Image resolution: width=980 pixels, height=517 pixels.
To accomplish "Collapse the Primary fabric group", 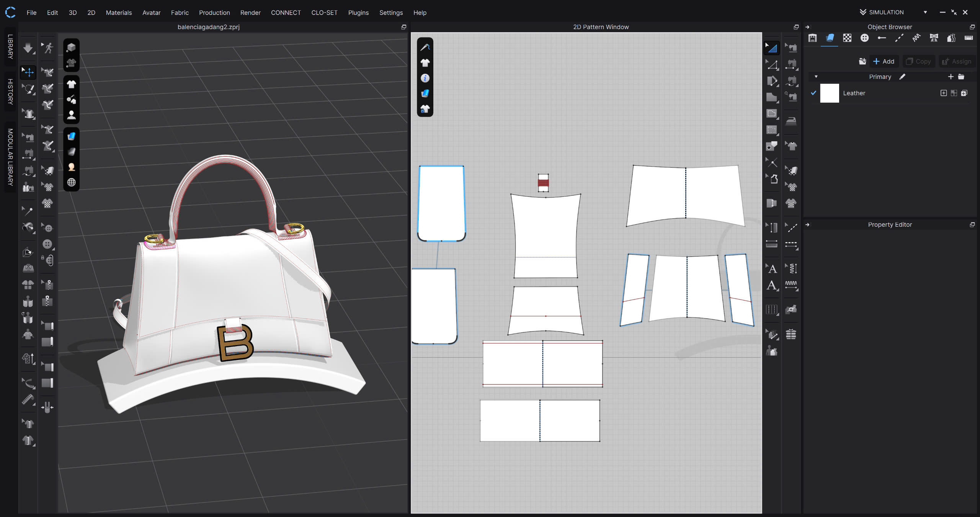I will click(816, 77).
